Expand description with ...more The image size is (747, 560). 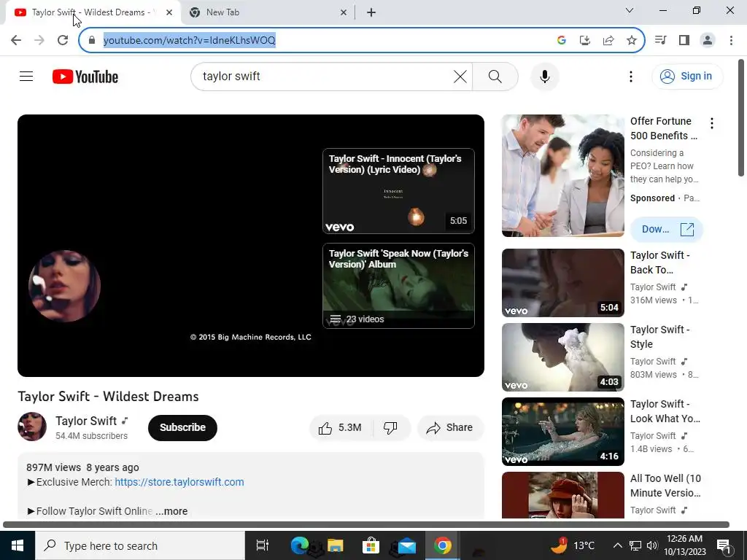171,511
